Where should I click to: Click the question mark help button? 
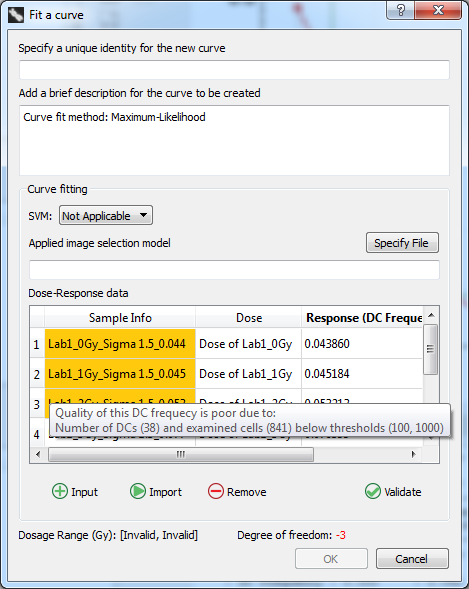point(400,10)
